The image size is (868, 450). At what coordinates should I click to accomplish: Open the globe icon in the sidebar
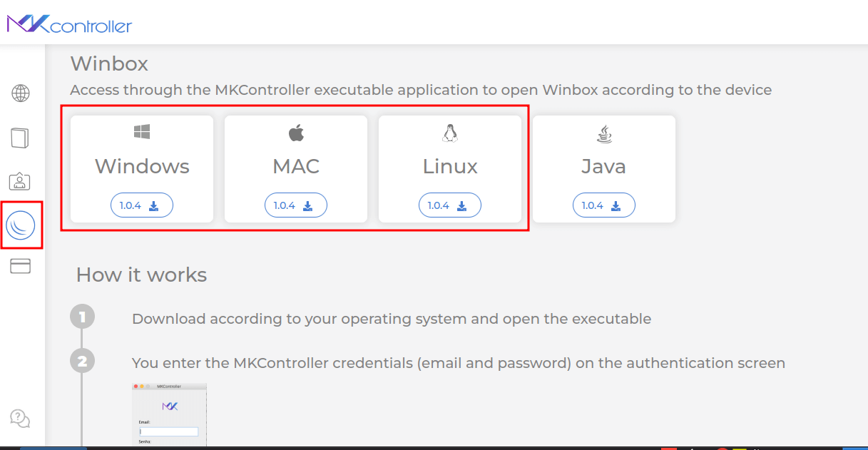click(20, 93)
